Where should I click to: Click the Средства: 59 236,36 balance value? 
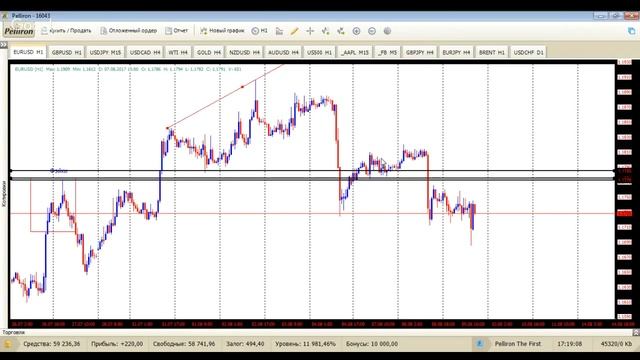pyautogui.click(x=52, y=344)
